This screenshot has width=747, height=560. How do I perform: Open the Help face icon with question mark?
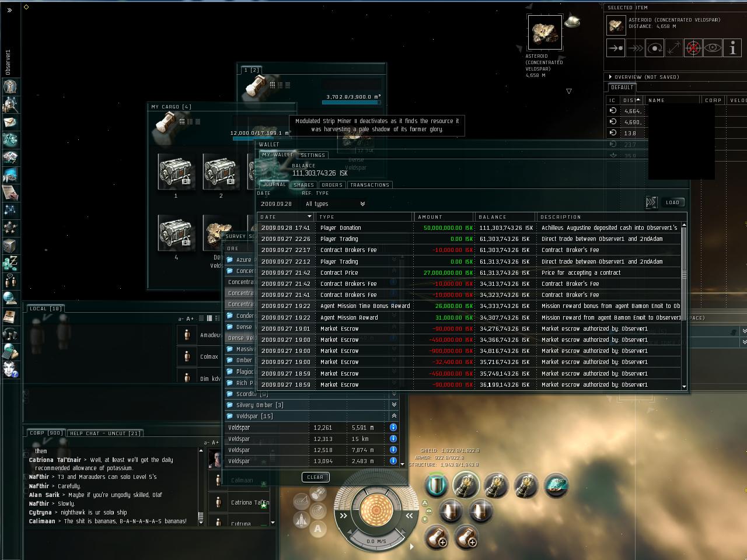point(11,369)
